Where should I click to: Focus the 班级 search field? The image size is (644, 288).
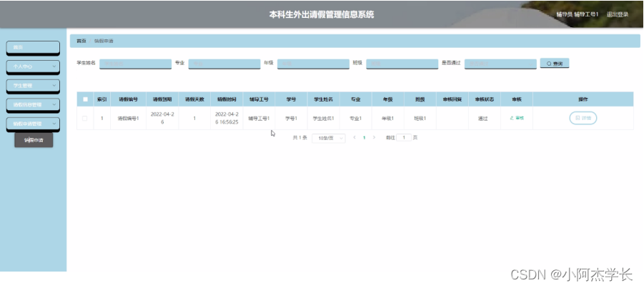coord(402,64)
